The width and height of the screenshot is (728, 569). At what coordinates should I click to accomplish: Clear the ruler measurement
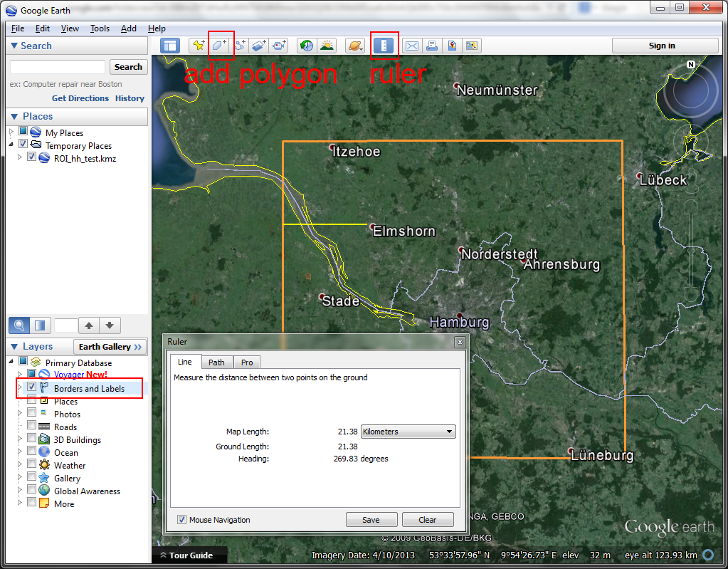pyautogui.click(x=428, y=520)
